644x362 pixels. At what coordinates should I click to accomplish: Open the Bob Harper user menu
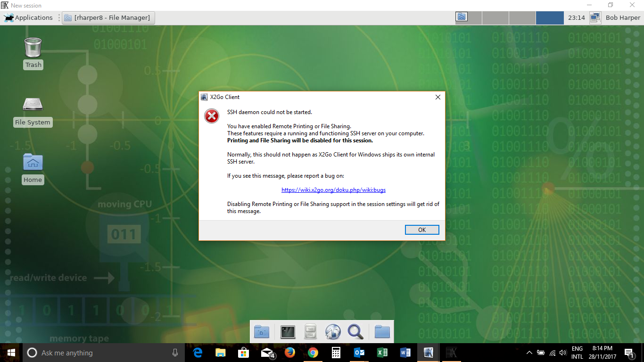623,18
